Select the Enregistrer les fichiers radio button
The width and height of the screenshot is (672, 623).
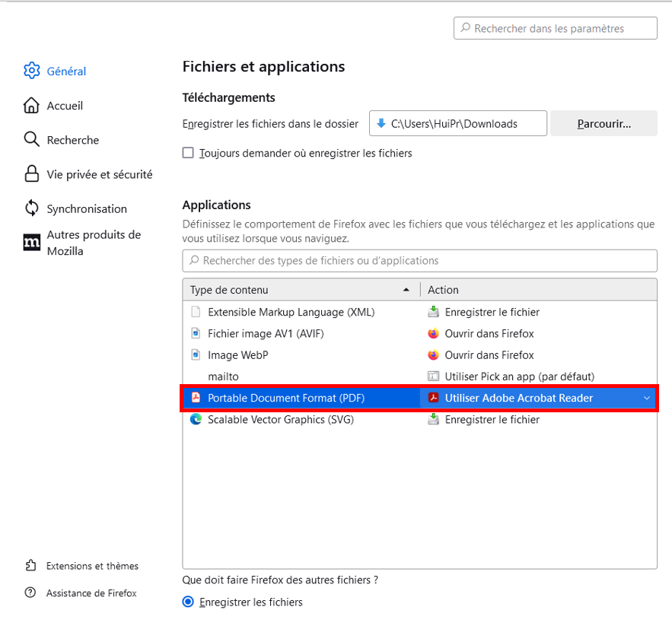click(x=188, y=602)
